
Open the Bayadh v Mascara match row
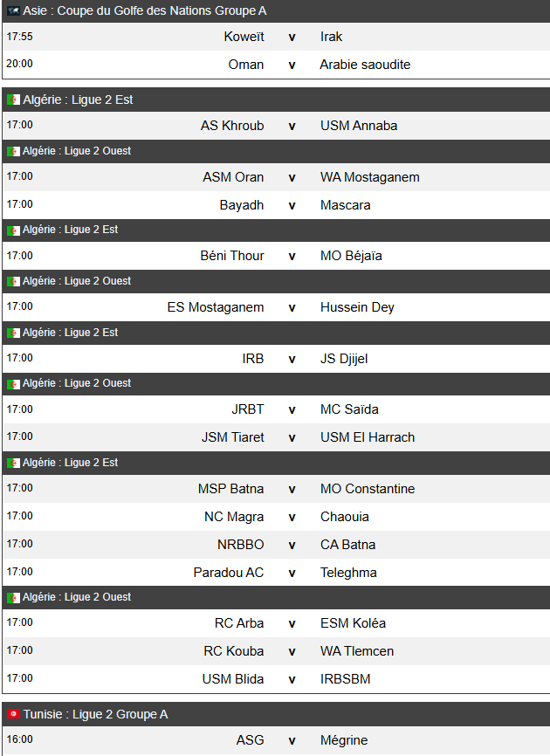pyautogui.click(x=276, y=205)
